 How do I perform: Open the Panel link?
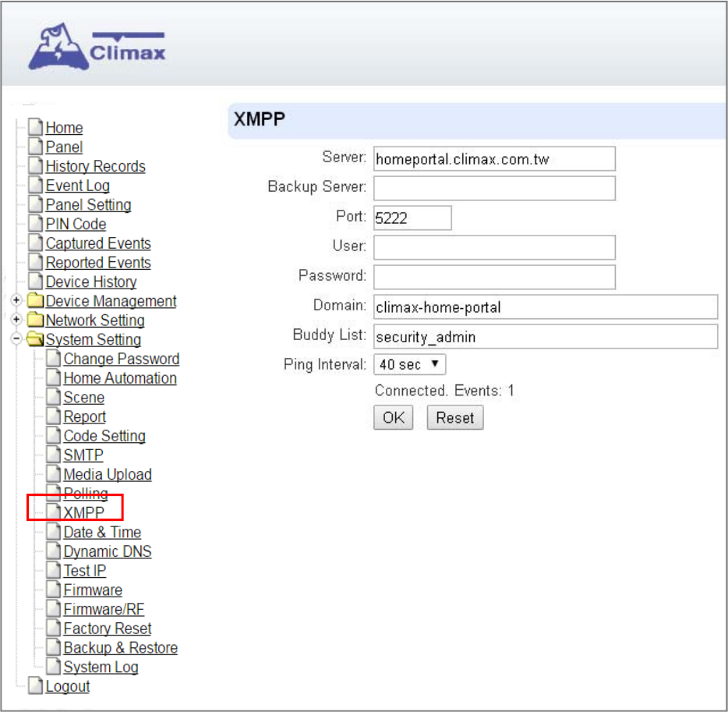[x=64, y=147]
